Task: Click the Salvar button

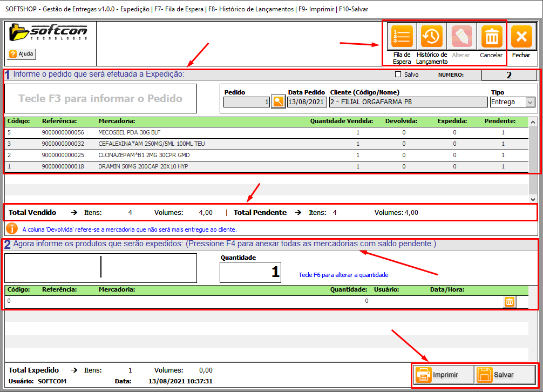Action: click(x=505, y=375)
